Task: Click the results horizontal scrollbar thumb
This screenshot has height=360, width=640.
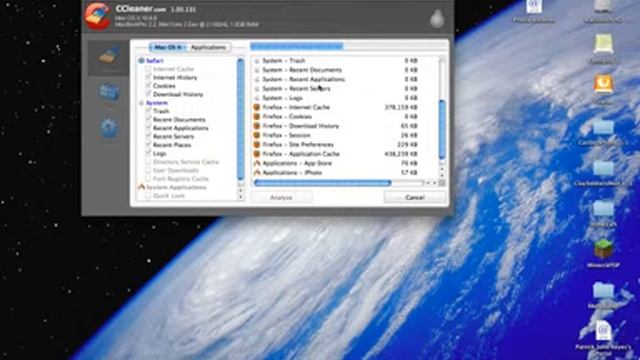Action: tap(322, 183)
